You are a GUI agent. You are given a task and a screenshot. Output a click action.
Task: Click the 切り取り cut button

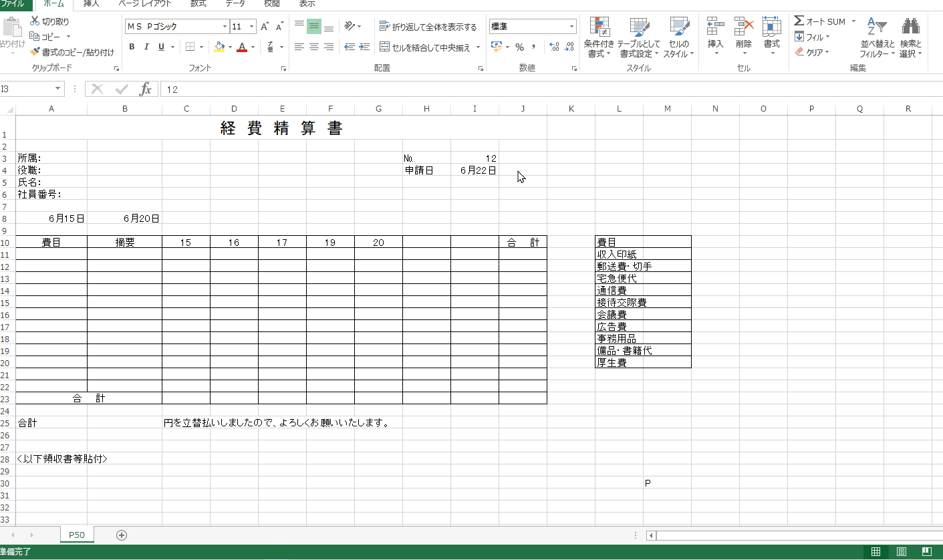click(49, 21)
